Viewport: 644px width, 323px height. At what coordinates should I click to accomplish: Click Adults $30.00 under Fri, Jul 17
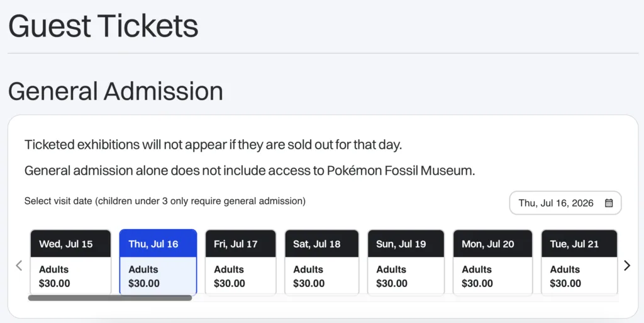229,276
